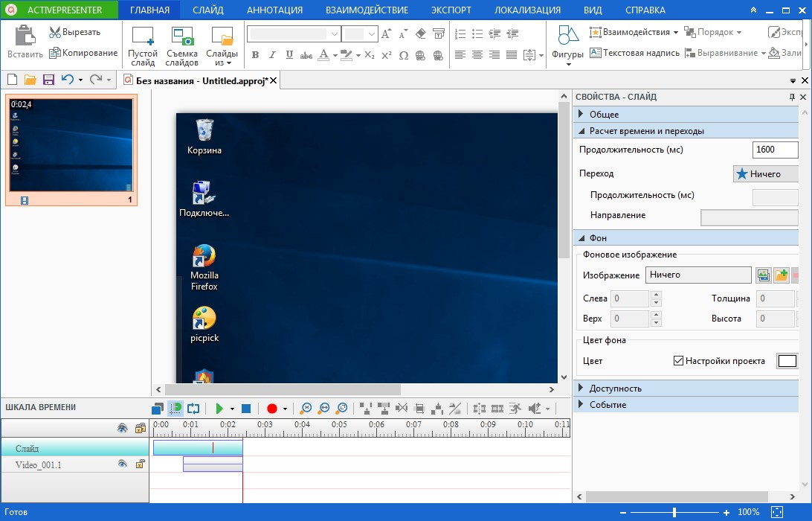Image resolution: width=812 pixels, height=521 pixels.
Task: Click the Вырезать (cut) scissors button
Action: (74, 32)
